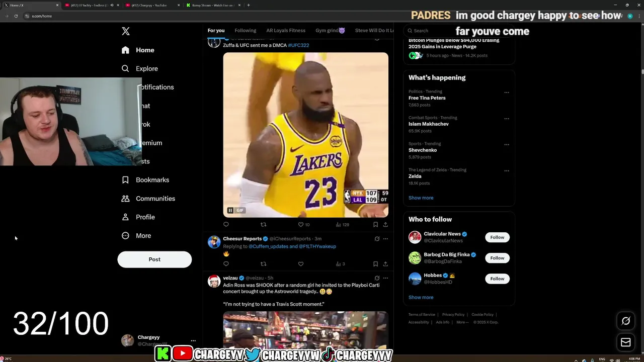
Task: Open more options on Cheesur Reports post
Action: coord(385,239)
